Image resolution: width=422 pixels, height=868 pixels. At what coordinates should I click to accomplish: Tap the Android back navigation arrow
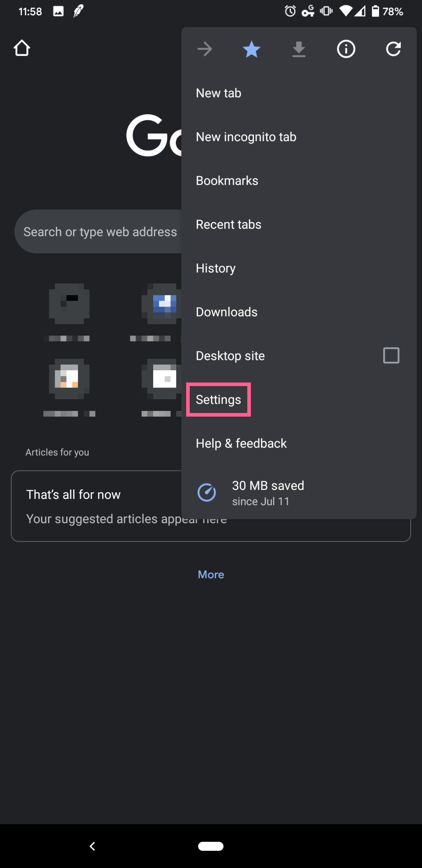point(93,846)
